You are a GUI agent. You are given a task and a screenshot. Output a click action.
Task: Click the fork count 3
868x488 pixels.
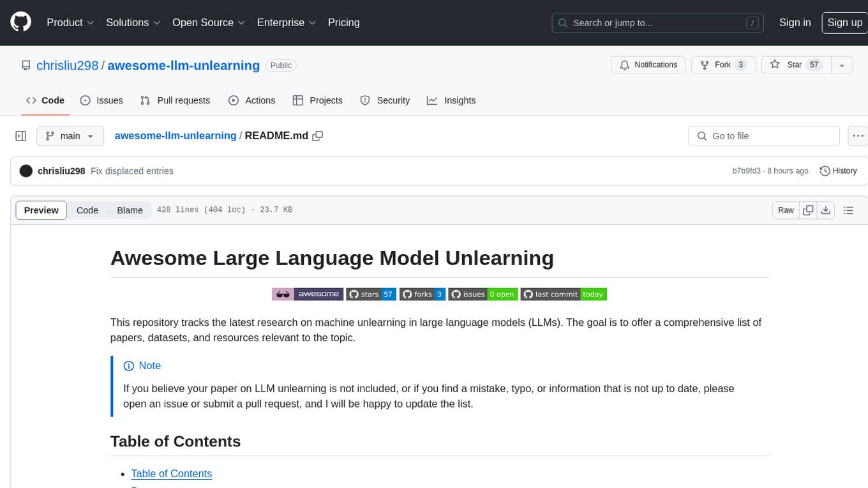[x=740, y=65]
